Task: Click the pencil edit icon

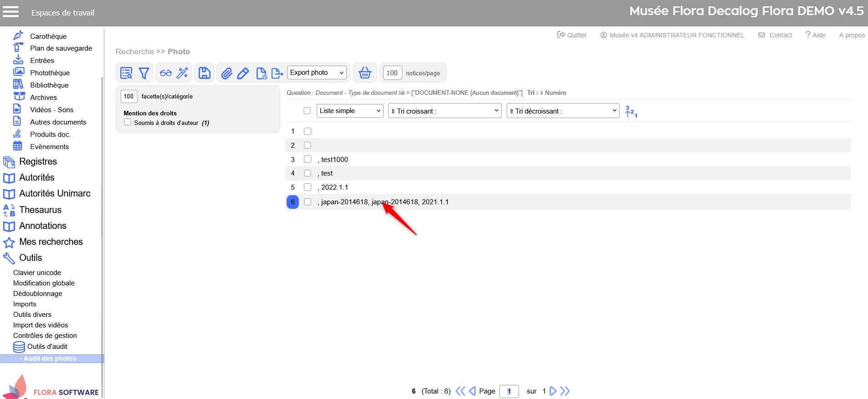Action: (243, 73)
